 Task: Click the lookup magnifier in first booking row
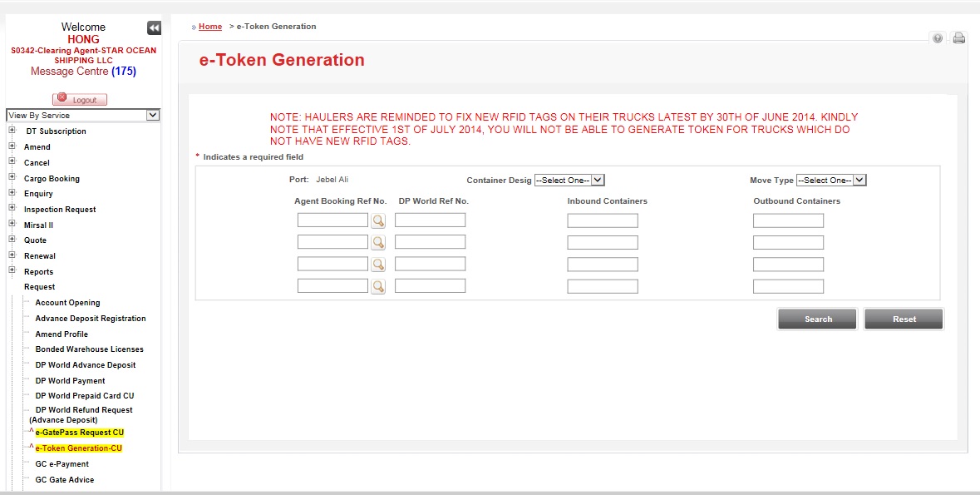(378, 220)
